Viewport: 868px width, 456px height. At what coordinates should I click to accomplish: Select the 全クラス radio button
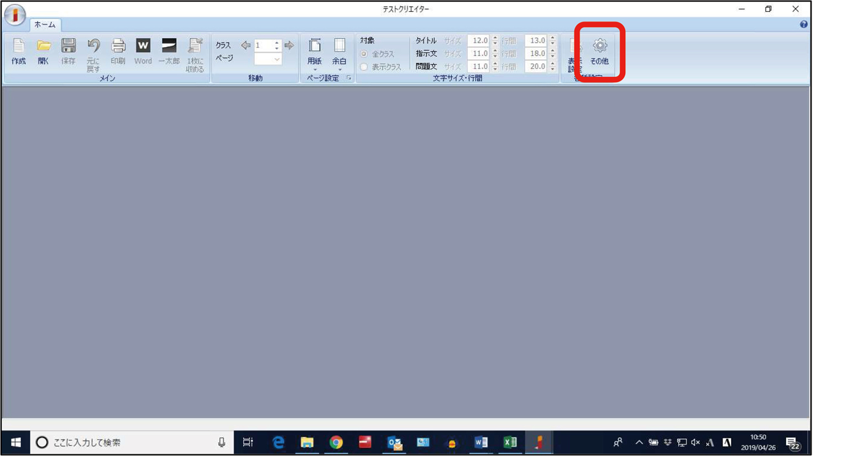pyautogui.click(x=364, y=54)
